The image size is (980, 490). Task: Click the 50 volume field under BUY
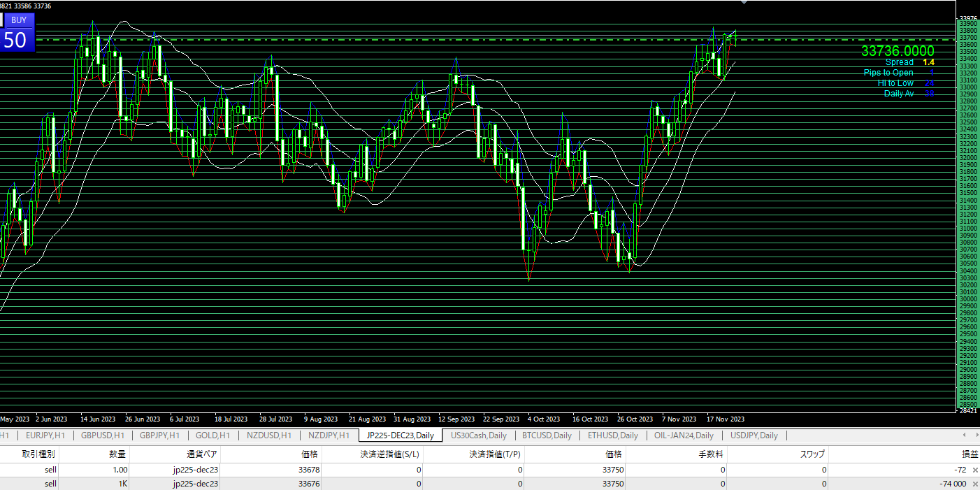(x=15, y=40)
